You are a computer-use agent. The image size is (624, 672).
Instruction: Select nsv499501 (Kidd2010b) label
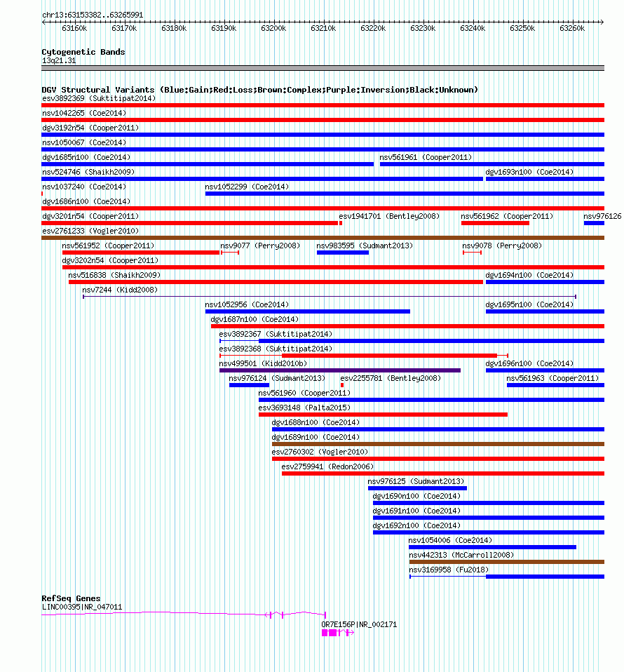click(263, 363)
